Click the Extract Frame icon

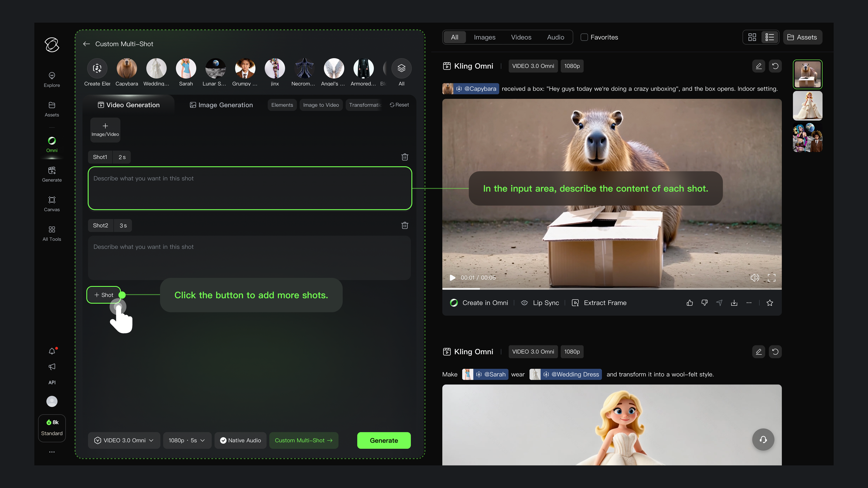click(x=575, y=303)
